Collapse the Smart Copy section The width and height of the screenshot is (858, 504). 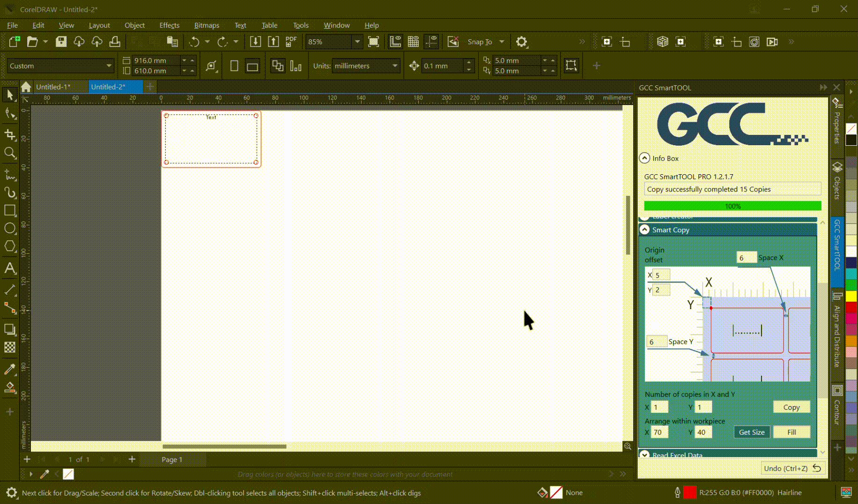645,230
